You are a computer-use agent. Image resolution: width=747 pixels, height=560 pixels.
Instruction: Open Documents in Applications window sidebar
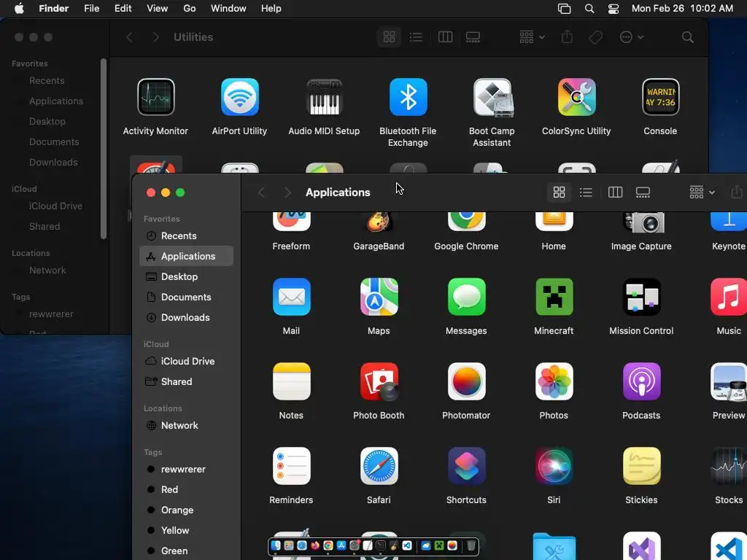tap(186, 297)
